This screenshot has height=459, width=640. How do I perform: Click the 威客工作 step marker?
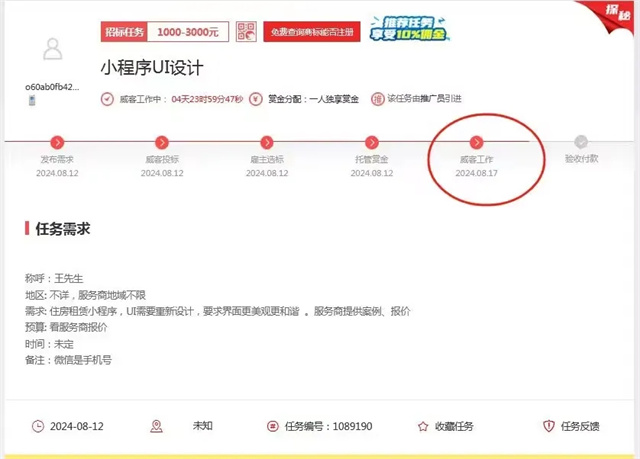(x=476, y=142)
